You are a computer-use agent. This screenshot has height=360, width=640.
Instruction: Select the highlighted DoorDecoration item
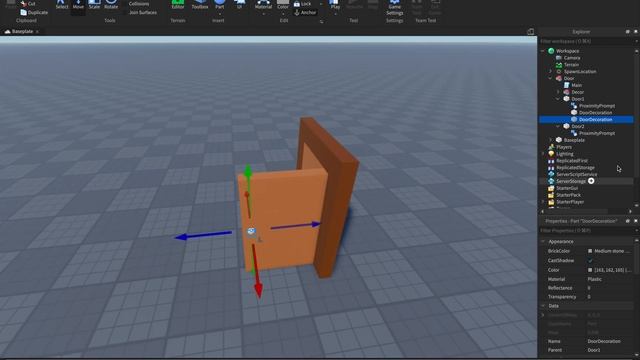(586, 120)
